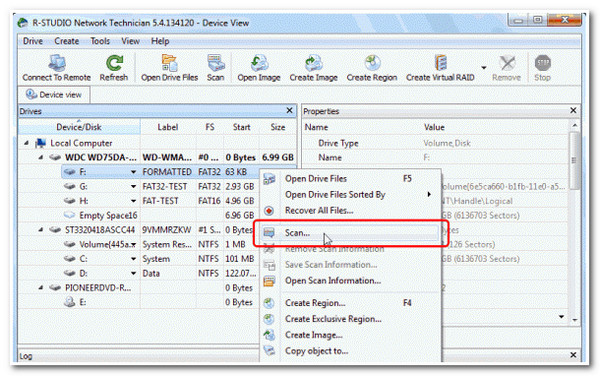Open the Create menu
The image size is (600, 376).
click(67, 41)
